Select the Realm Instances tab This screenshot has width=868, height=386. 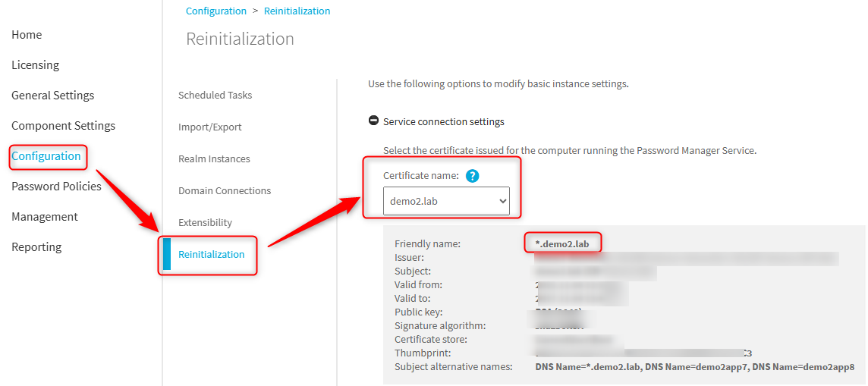214,159
